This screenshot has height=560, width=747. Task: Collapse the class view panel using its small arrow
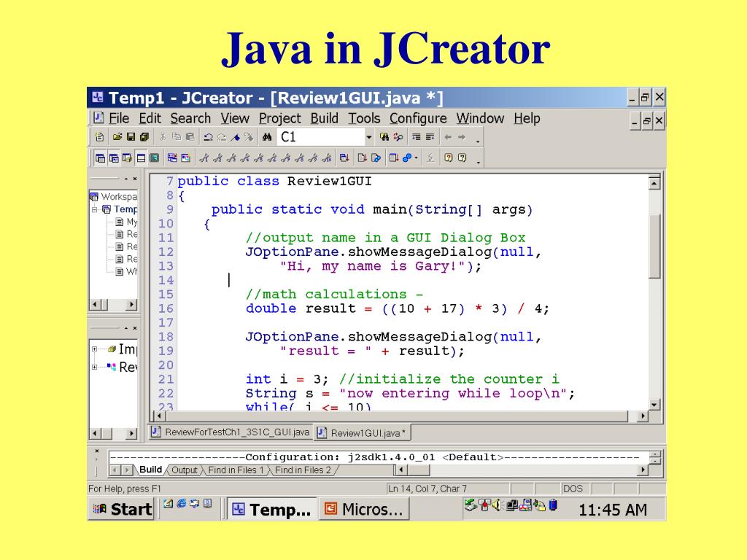point(125,328)
